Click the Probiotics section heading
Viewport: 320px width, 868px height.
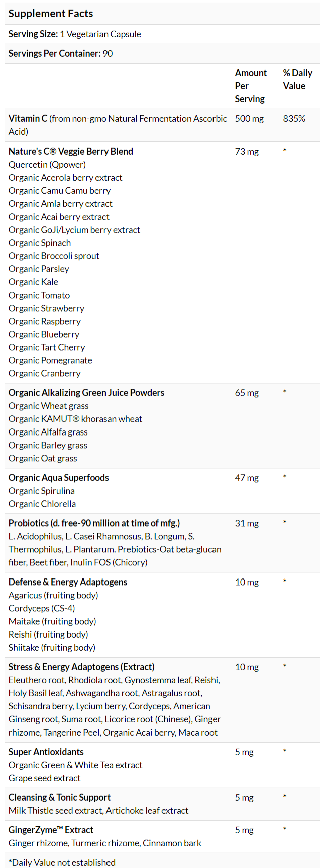click(x=94, y=523)
